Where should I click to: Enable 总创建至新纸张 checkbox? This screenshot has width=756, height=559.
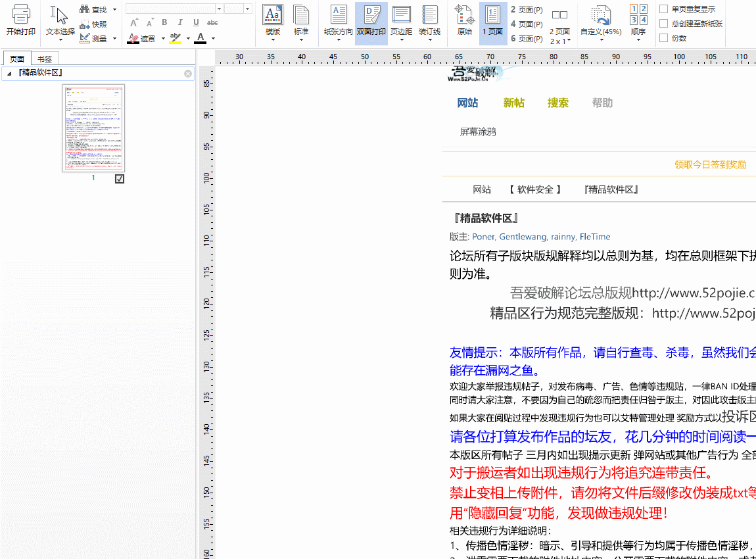point(663,23)
